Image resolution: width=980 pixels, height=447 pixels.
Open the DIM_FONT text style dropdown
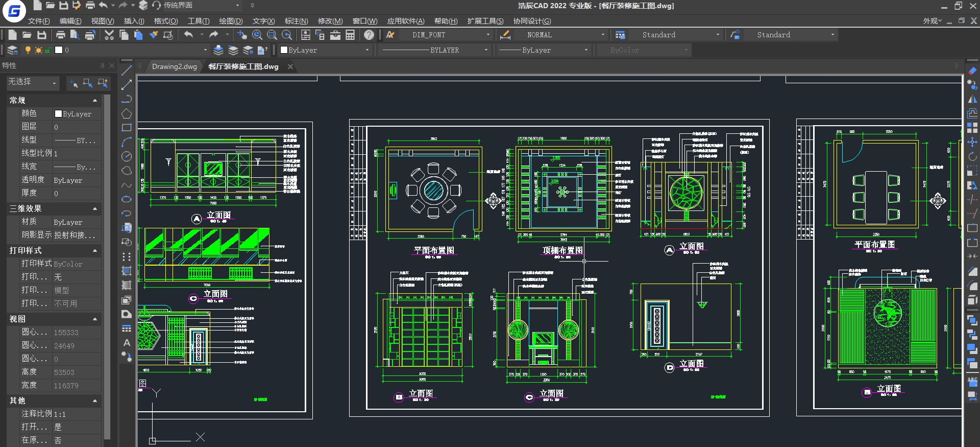point(488,35)
